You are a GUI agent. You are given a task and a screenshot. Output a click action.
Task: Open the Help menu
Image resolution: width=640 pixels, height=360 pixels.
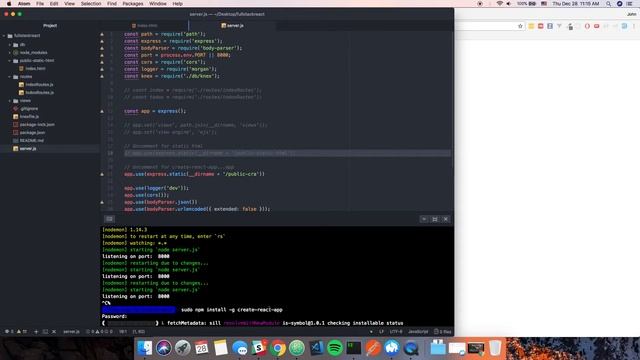[178, 4]
